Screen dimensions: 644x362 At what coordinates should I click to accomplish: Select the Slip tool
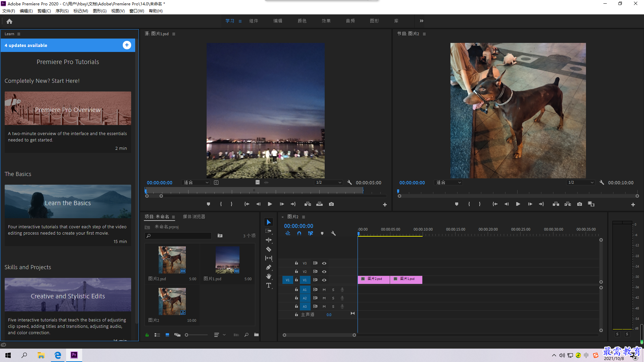point(269,258)
